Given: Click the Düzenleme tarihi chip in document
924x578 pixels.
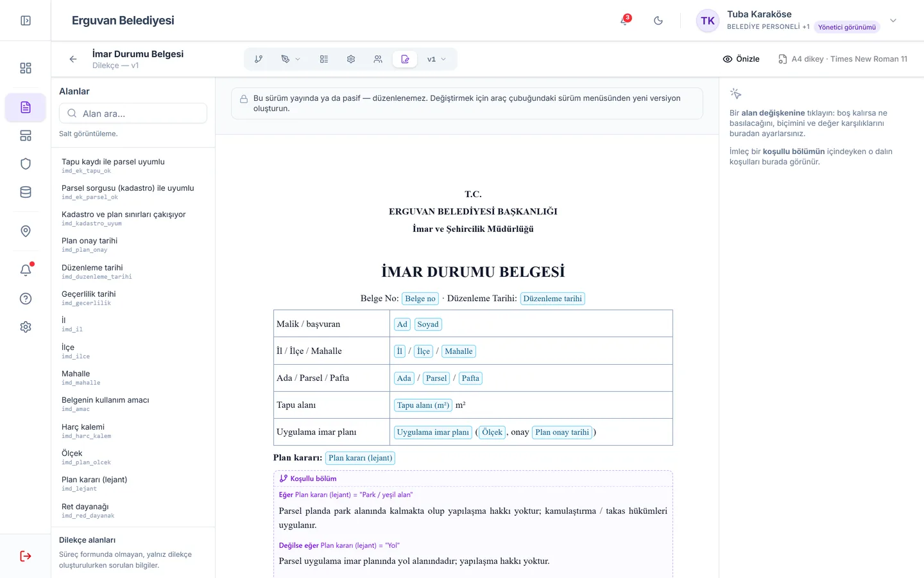Looking at the screenshot, I should pyautogui.click(x=552, y=299).
